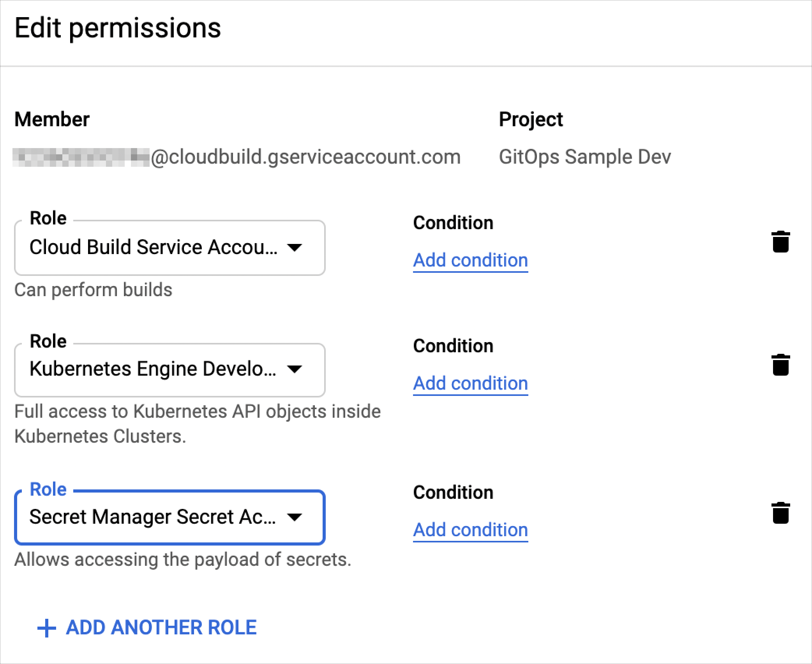The height and width of the screenshot is (664, 812).
Task: Select the Secret Manager Secret Accessor role name
Action: (x=153, y=517)
